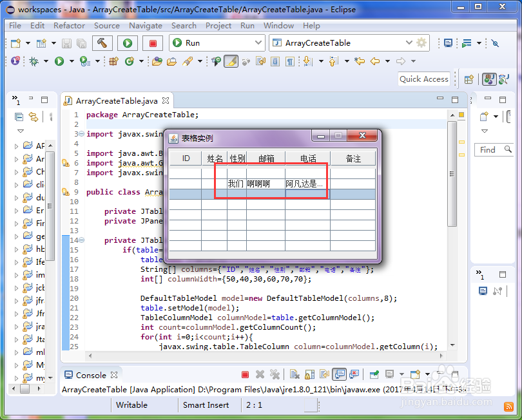Viewport: 522px width, 420px height.
Task: Click the Quick Access search box
Action: click(423, 79)
